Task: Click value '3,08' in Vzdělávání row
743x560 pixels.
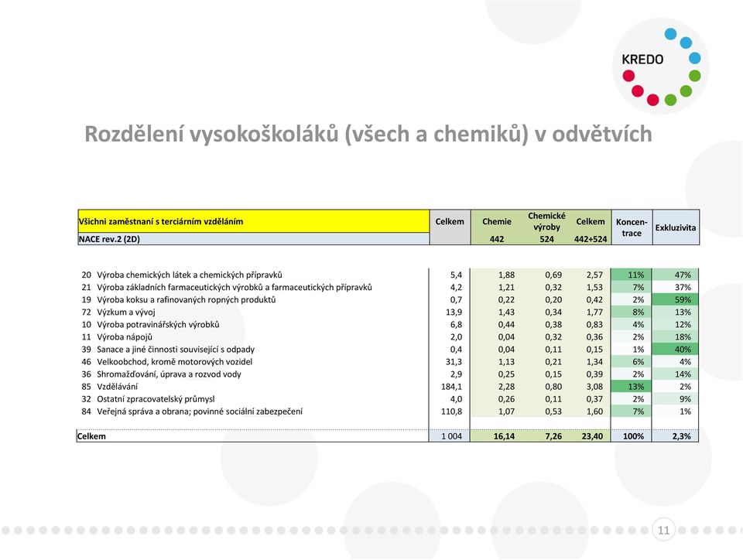Action: tap(594, 386)
